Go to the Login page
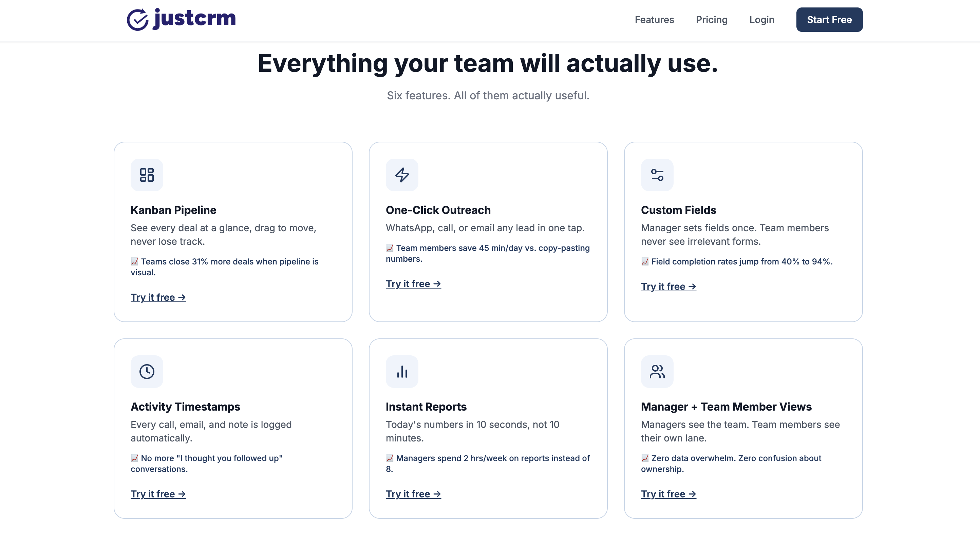 (x=761, y=20)
